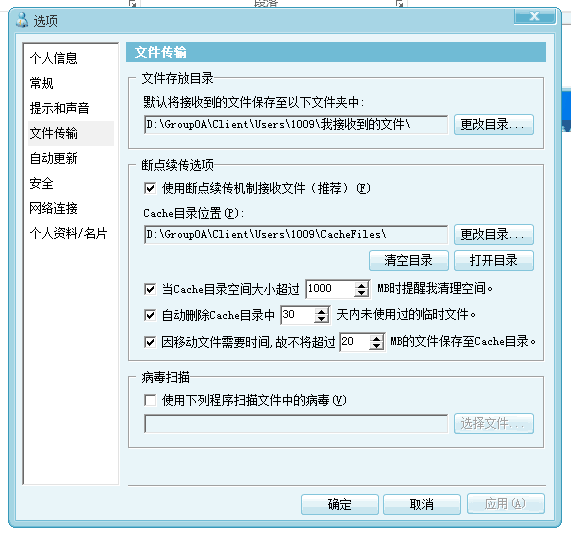Uncheck 因移动文件需要时间 checkbox

click(150, 342)
